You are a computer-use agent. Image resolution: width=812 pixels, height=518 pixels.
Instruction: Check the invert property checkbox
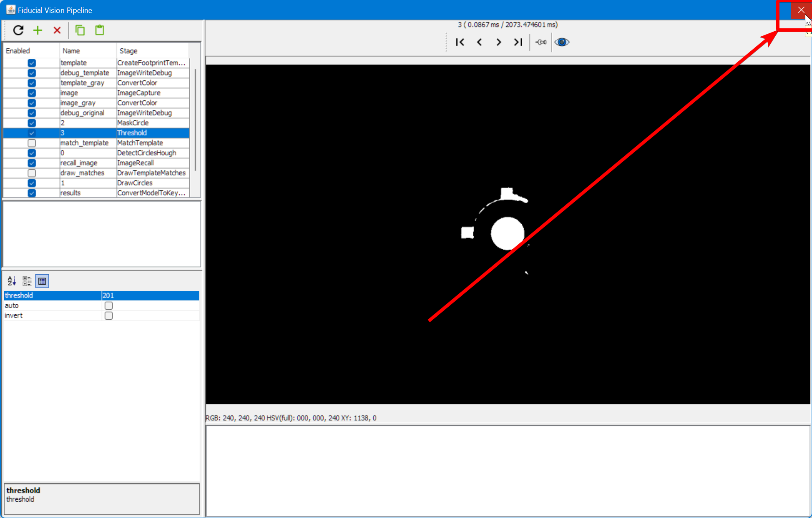pyautogui.click(x=109, y=315)
